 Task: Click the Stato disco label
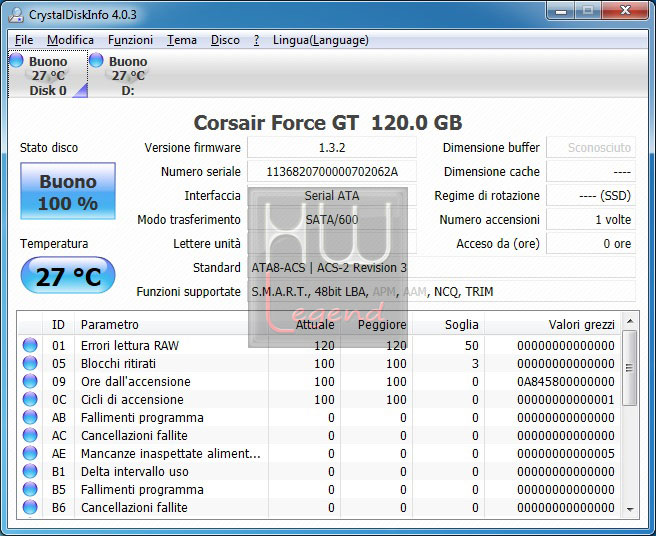[x=49, y=147]
